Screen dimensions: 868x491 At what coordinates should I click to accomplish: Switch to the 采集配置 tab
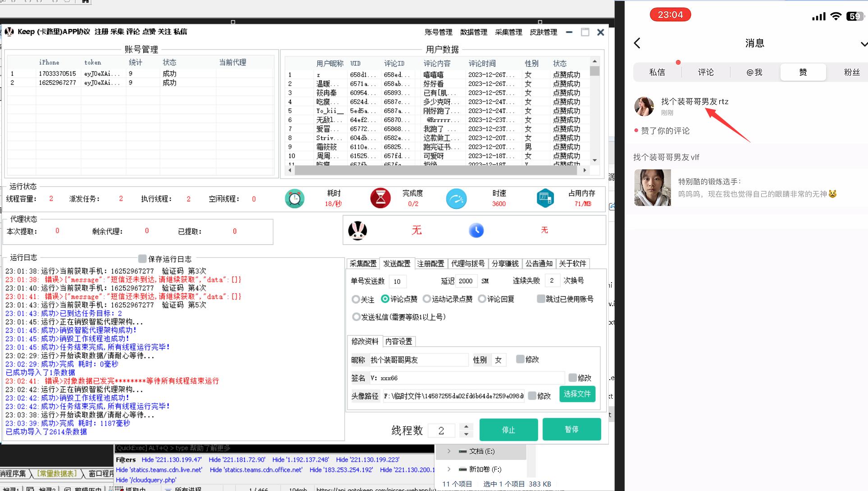point(363,264)
